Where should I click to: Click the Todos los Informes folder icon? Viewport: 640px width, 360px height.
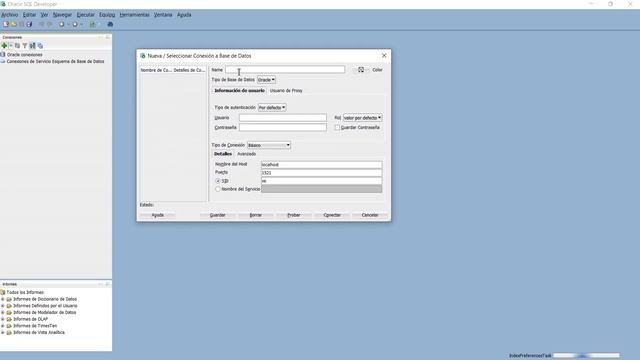pyautogui.click(x=3, y=292)
